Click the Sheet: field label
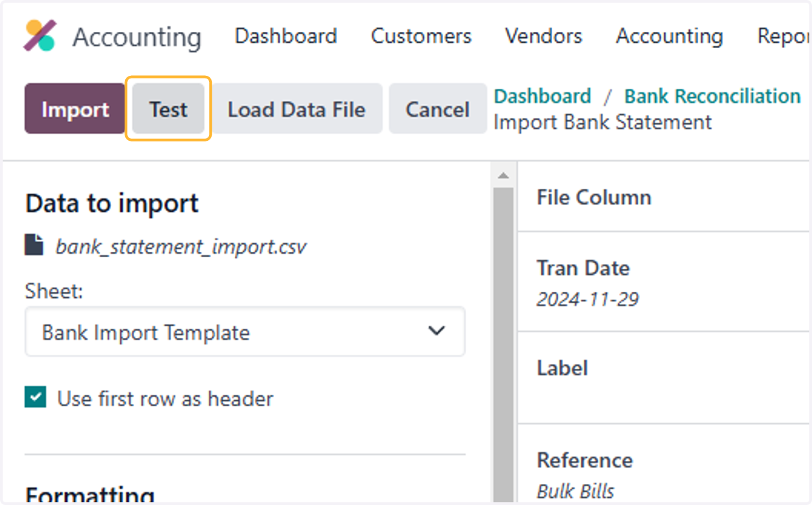Viewport: 812px width, 505px height. point(53,291)
